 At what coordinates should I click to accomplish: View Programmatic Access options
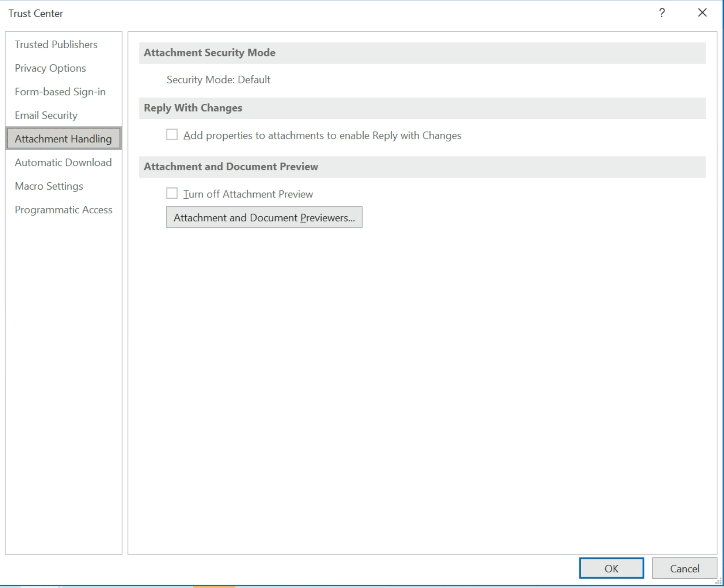pyautogui.click(x=63, y=210)
